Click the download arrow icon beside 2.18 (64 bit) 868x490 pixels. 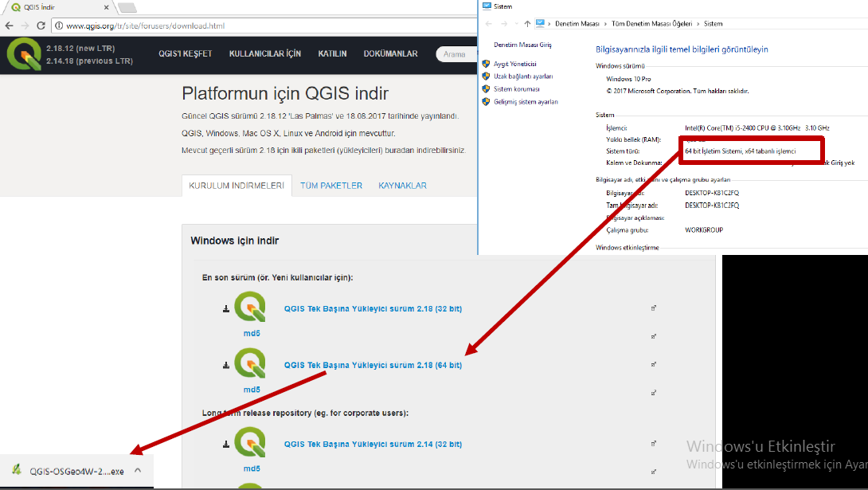tap(226, 366)
